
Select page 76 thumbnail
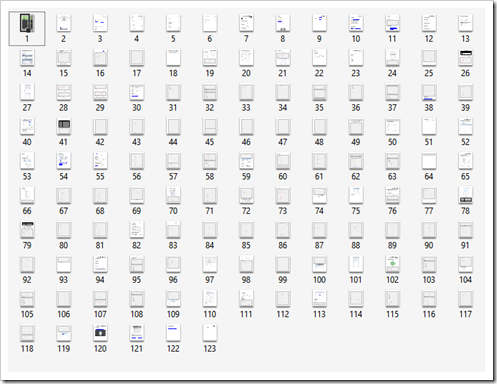click(x=392, y=195)
